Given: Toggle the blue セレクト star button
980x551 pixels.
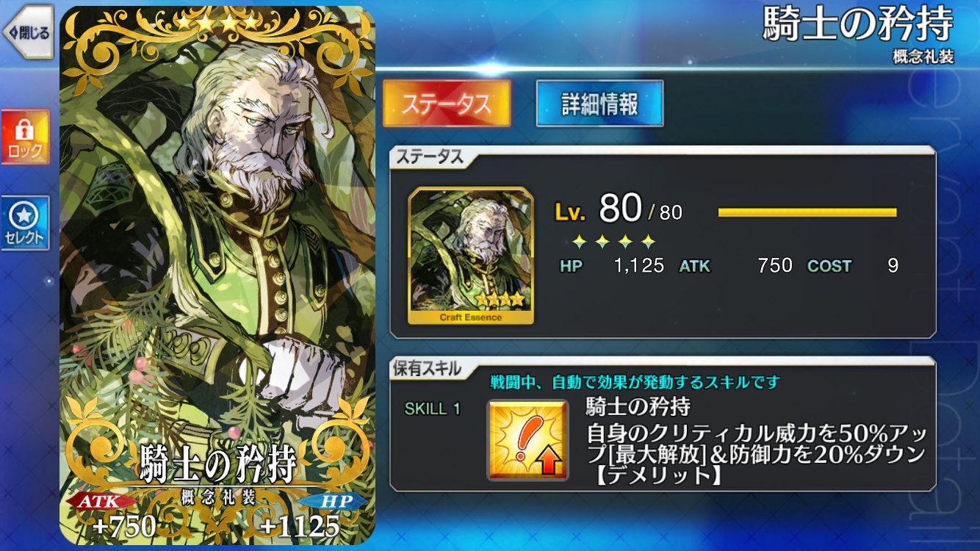Looking at the screenshot, I should point(26,223).
